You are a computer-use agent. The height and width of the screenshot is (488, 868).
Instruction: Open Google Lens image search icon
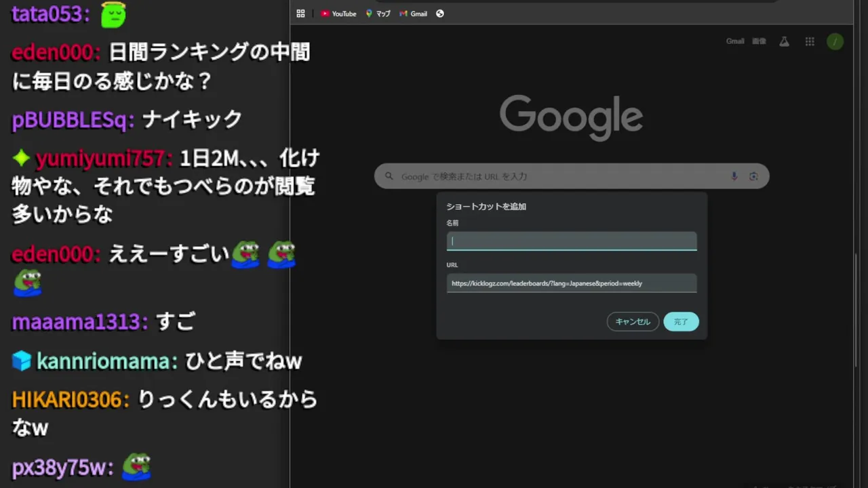coord(753,176)
